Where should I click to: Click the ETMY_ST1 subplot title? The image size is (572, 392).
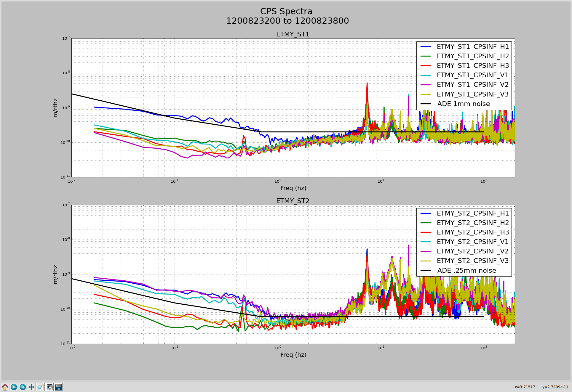293,34
